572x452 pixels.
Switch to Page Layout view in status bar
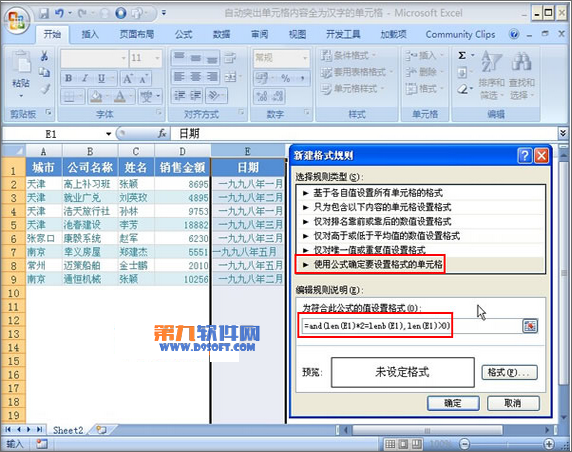(x=403, y=444)
